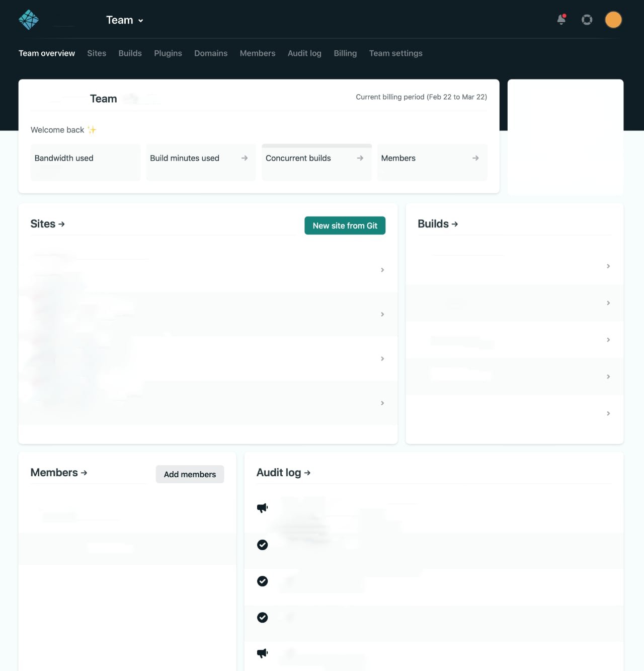Click the arrow on the Members usage card

(x=475, y=158)
